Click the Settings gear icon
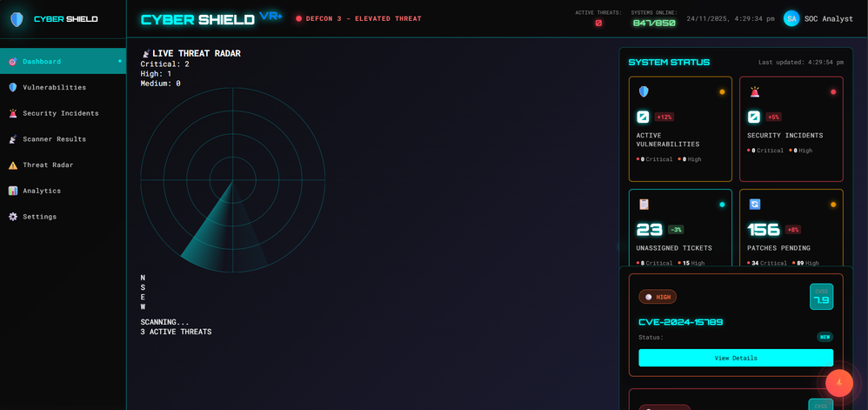 tap(13, 217)
